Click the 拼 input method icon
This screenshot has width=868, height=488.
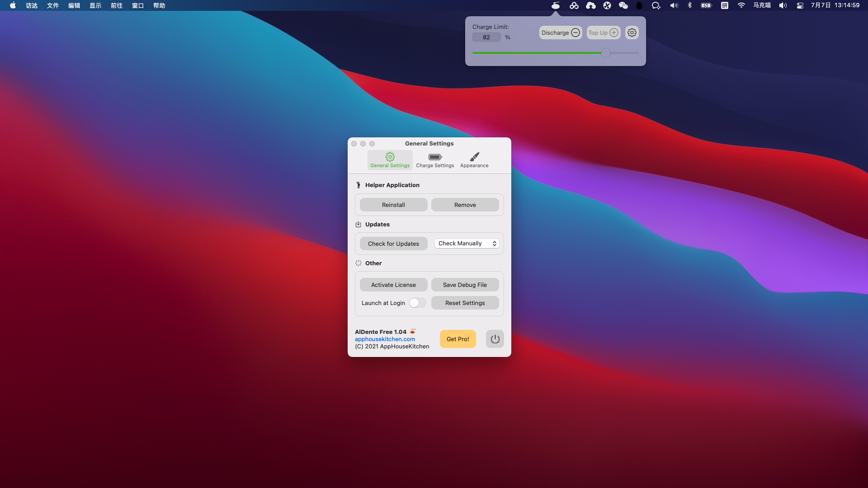pyautogui.click(x=725, y=5)
